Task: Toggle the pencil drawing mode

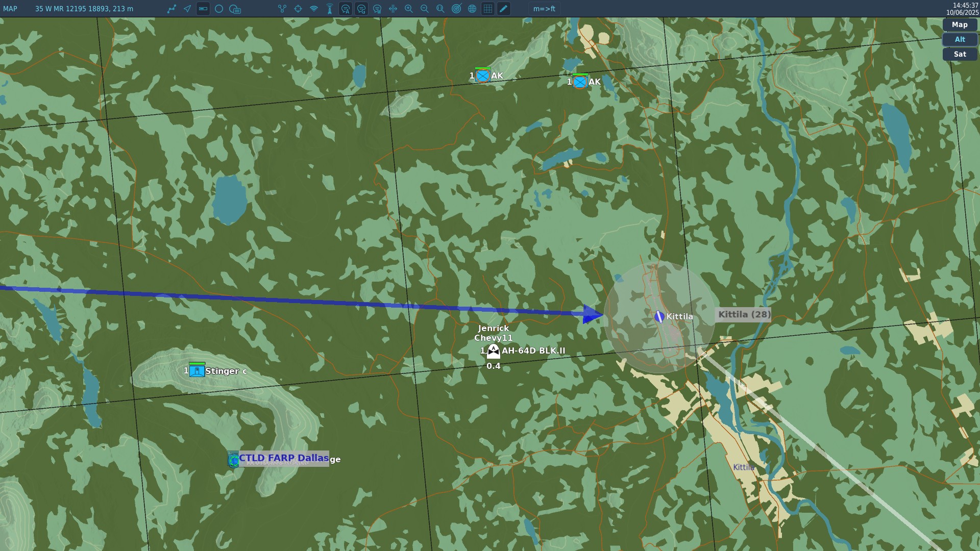Action: (x=504, y=9)
